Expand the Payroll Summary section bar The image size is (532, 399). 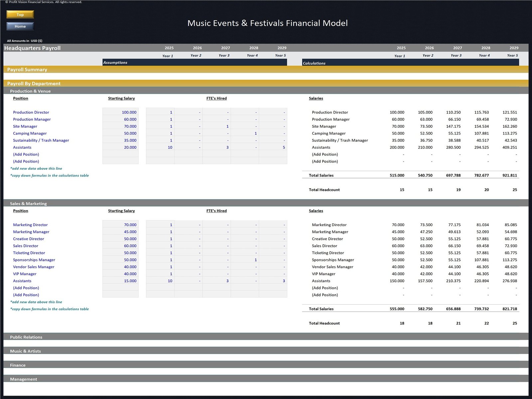pyautogui.click(x=27, y=69)
